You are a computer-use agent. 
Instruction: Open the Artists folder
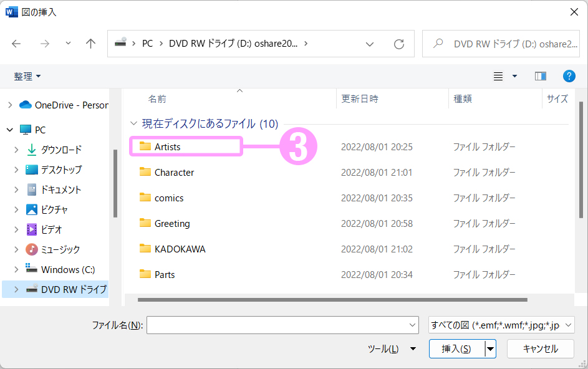point(167,146)
